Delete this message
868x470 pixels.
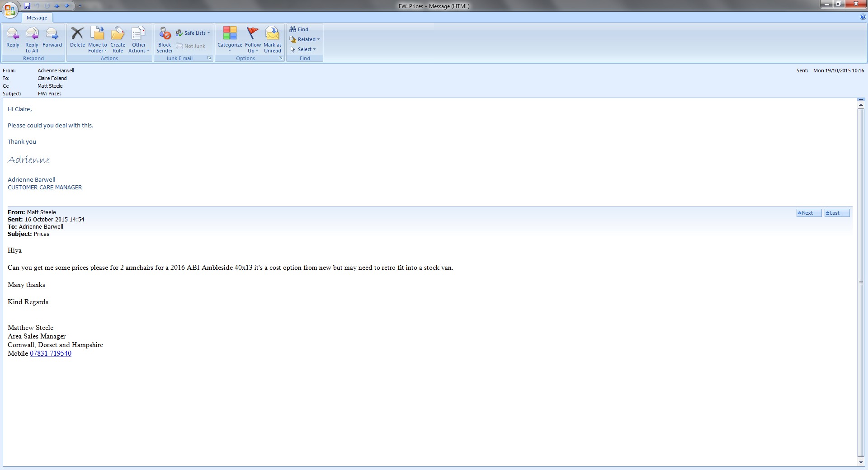pyautogui.click(x=77, y=38)
